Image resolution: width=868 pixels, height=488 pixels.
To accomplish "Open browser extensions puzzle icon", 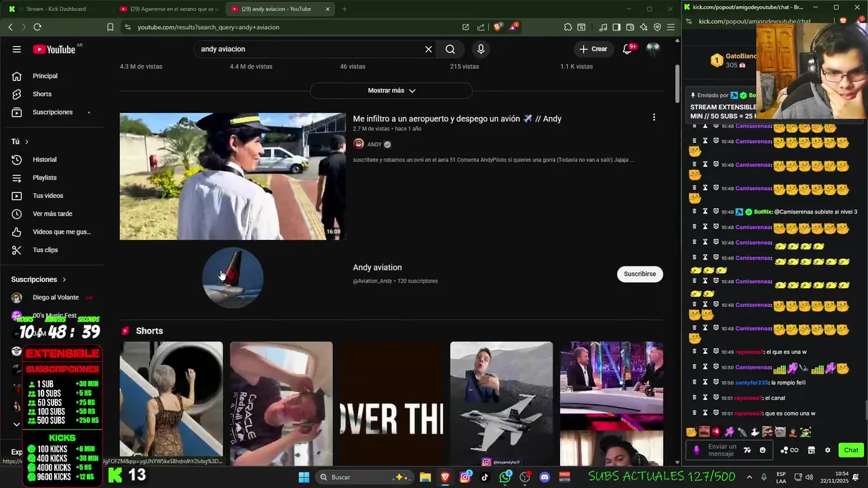I will point(568,27).
